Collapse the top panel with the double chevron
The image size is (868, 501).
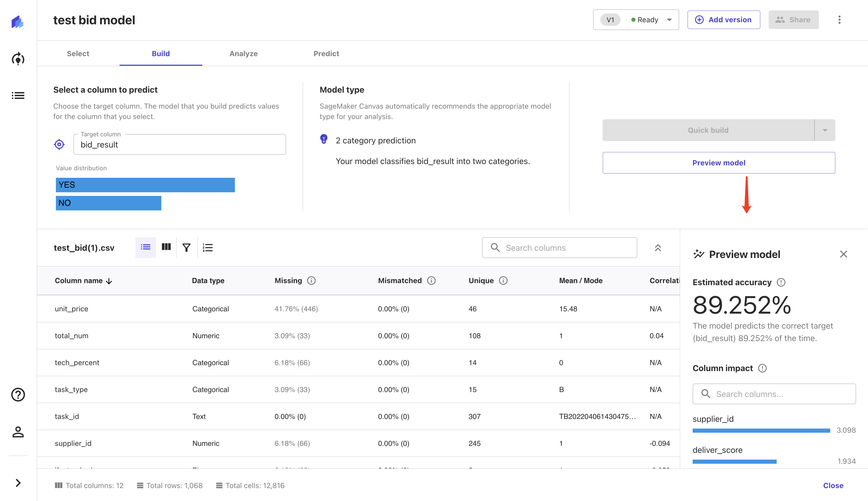tap(658, 248)
